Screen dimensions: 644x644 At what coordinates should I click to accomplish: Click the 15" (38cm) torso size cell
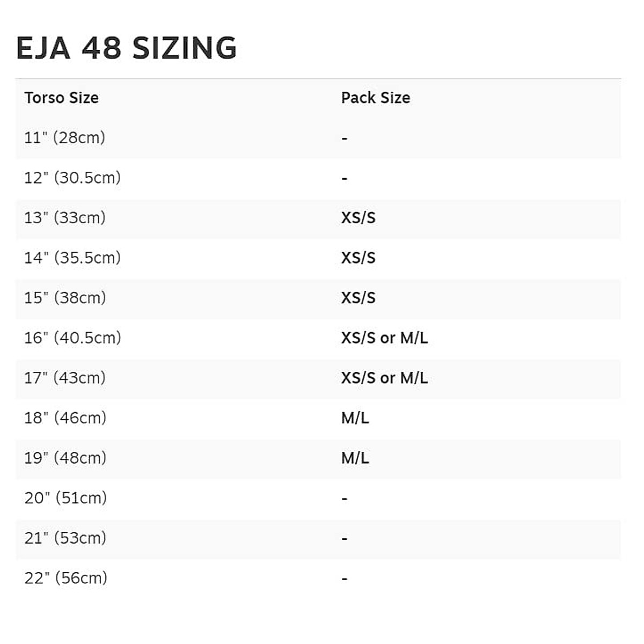(x=65, y=298)
